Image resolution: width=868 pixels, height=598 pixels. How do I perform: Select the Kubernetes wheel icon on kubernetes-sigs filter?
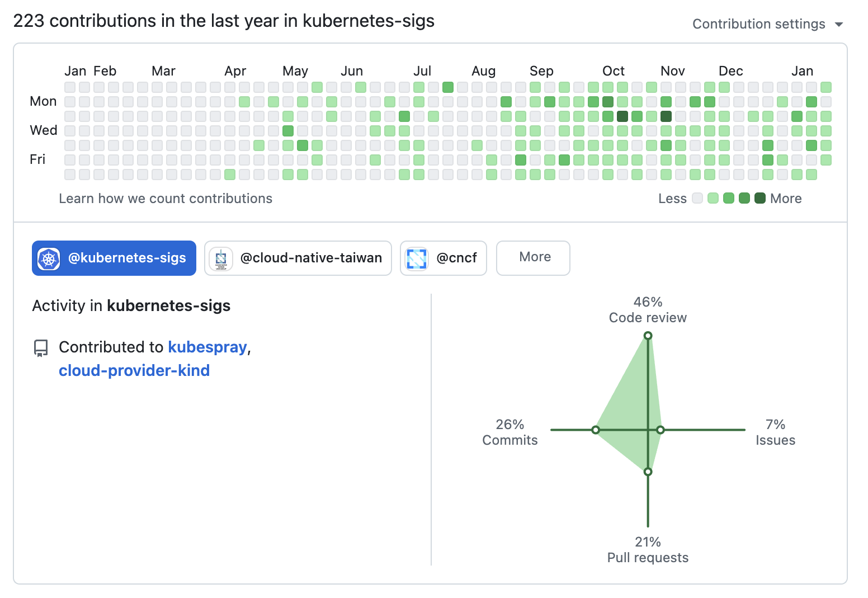49,258
